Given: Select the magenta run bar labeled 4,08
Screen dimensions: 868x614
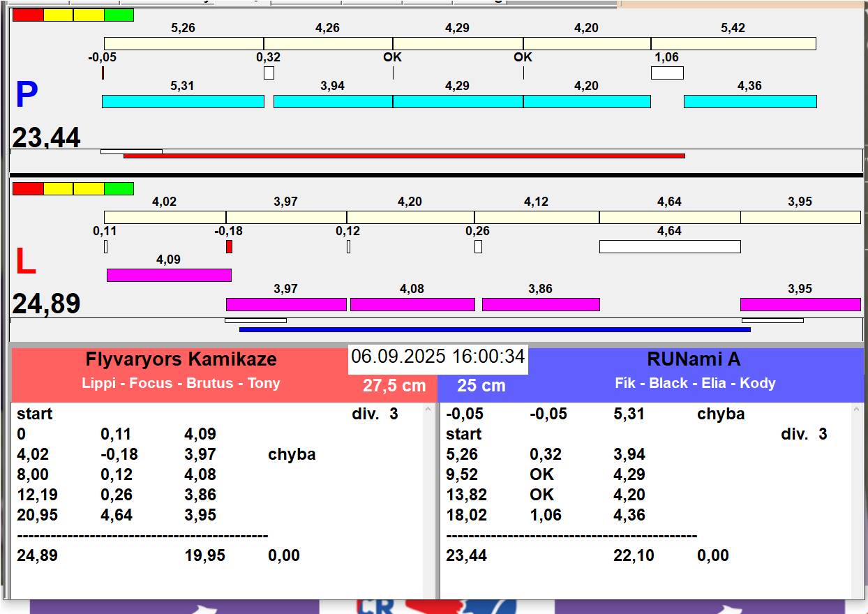Looking at the screenshot, I should (412, 304).
